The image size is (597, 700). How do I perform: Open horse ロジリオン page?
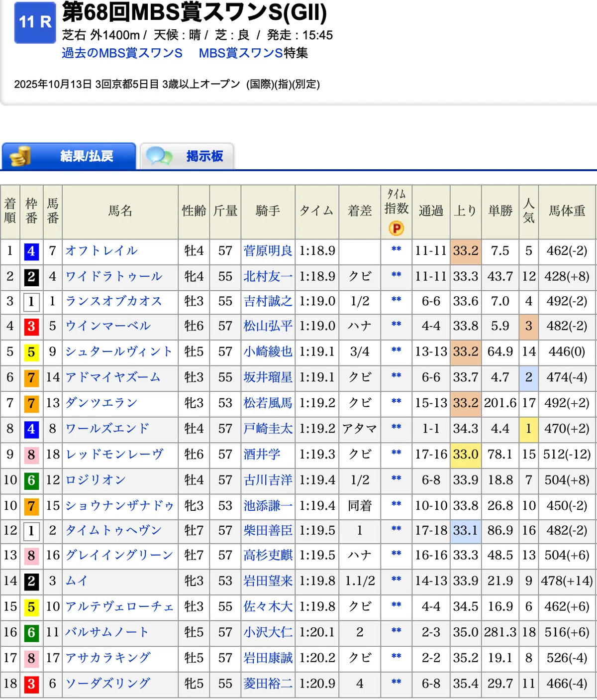click(96, 480)
